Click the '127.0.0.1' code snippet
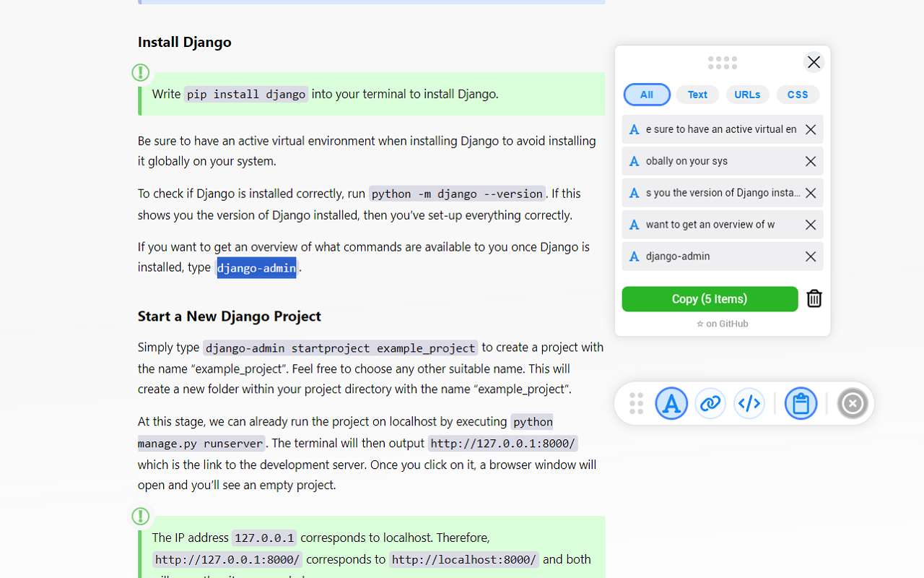Image resolution: width=924 pixels, height=578 pixels. coord(264,538)
